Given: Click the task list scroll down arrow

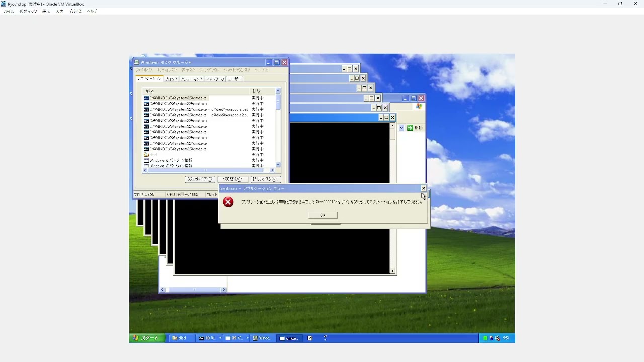Looking at the screenshot, I should tap(278, 165).
